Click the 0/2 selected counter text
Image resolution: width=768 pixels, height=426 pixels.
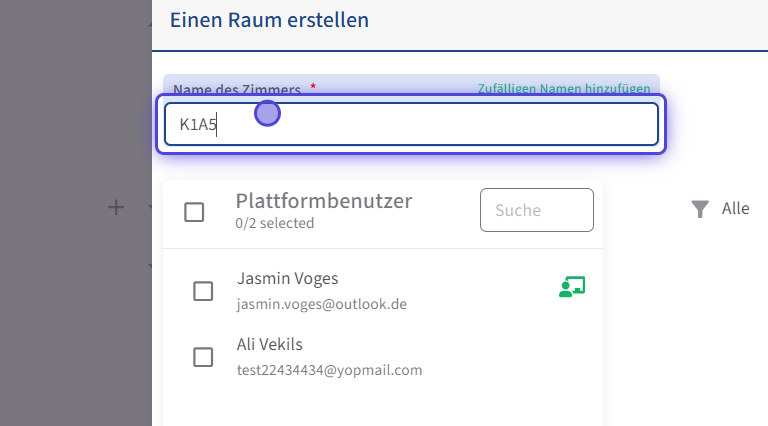tap(274, 224)
